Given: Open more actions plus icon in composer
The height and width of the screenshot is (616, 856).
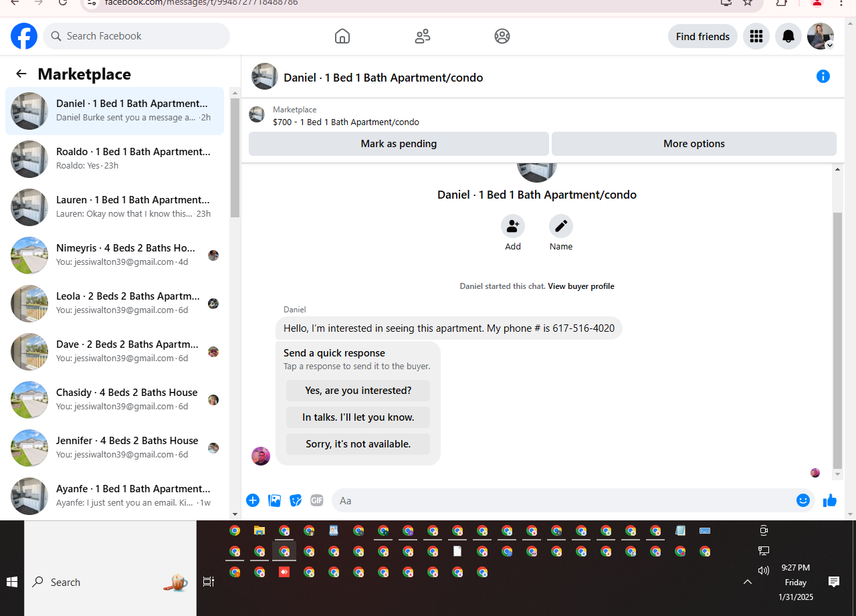Looking at the screenshot, I should pyautogui.click(x=253, y=500).
